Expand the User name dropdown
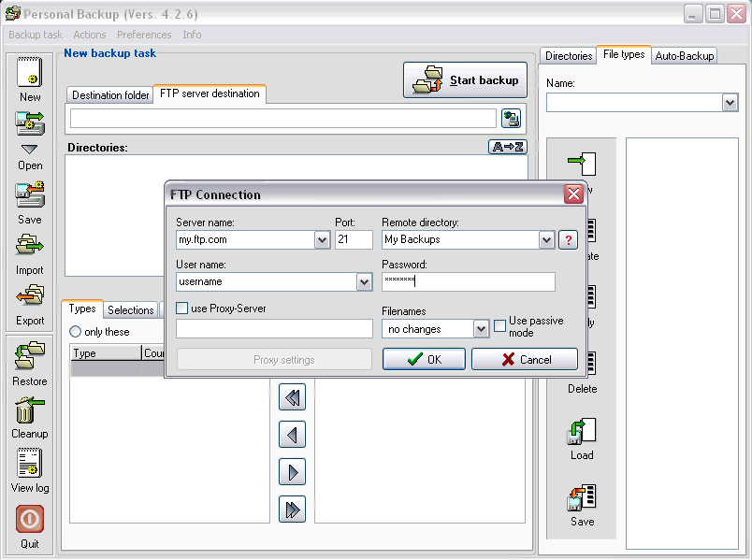752x560 pixels. click(x=364, y=282)
